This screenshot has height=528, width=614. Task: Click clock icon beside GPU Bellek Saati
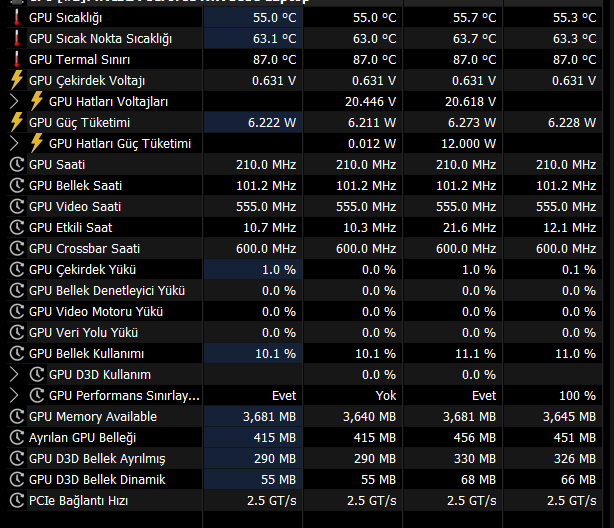(17, 185)
